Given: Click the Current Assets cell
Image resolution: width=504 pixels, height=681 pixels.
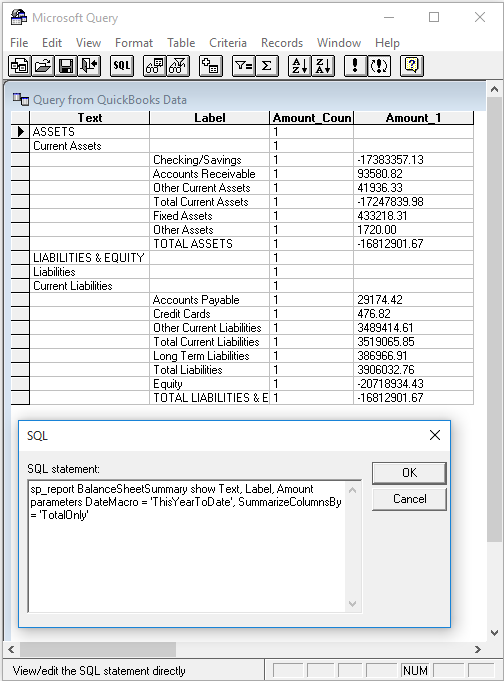Looking at the screenshot, I should [x=90, y=145].
